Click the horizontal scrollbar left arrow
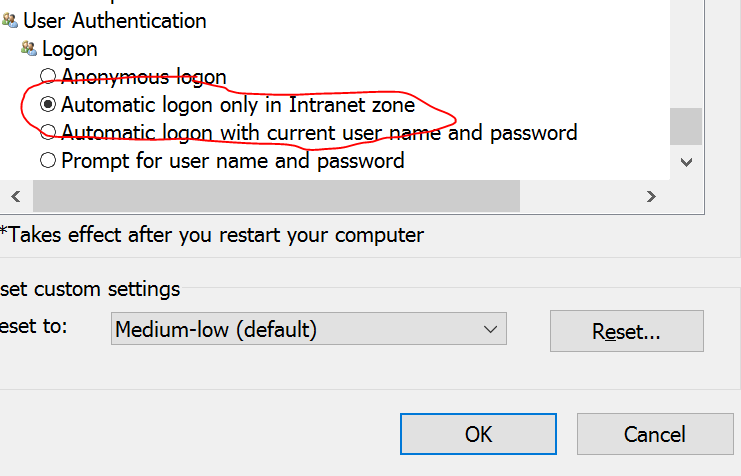Screen dimensions: 741x476 [14, 196]
